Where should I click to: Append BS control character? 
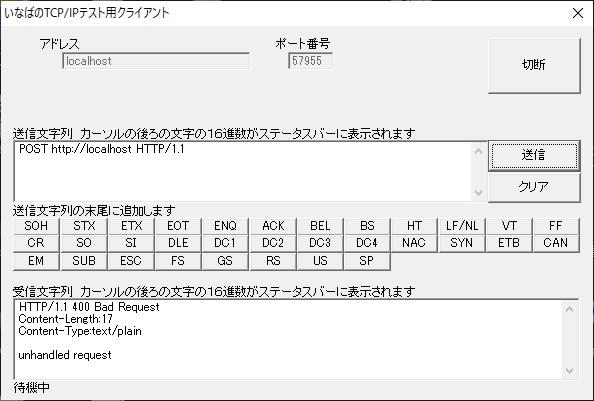pos(367,226)
